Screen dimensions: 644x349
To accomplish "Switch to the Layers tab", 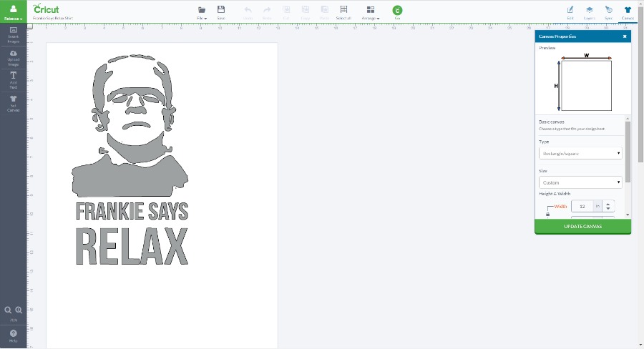I will click(x=590, y=13).
